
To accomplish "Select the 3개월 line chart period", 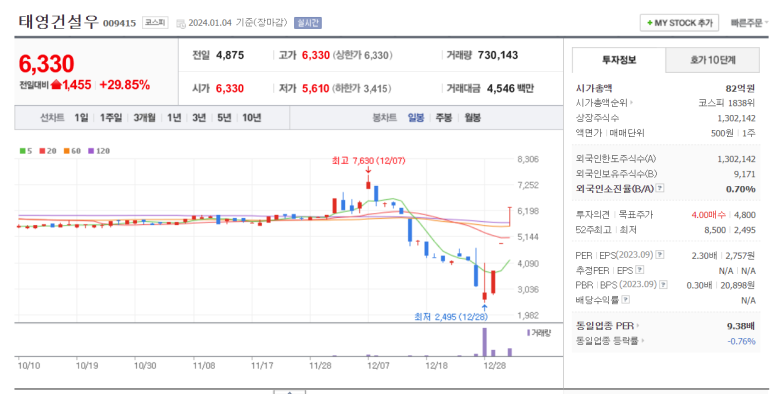I will [144, 118].
